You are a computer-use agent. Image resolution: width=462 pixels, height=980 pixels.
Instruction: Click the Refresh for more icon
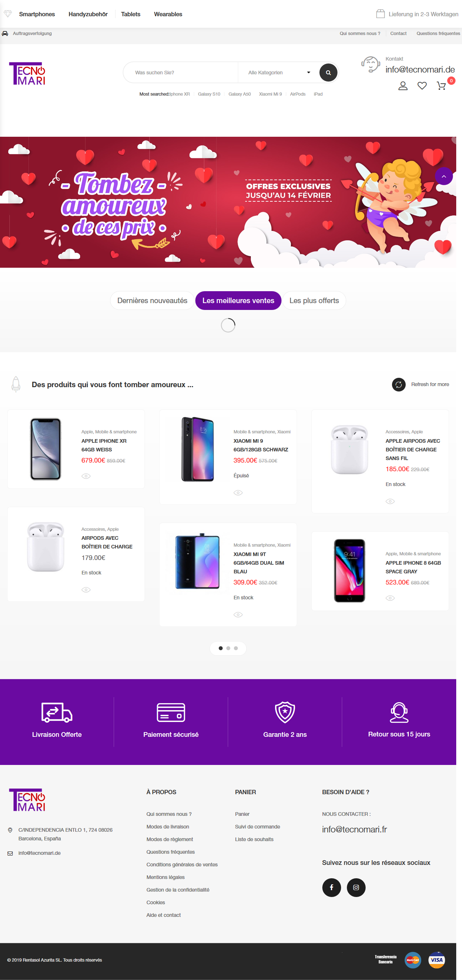[398, 384]
